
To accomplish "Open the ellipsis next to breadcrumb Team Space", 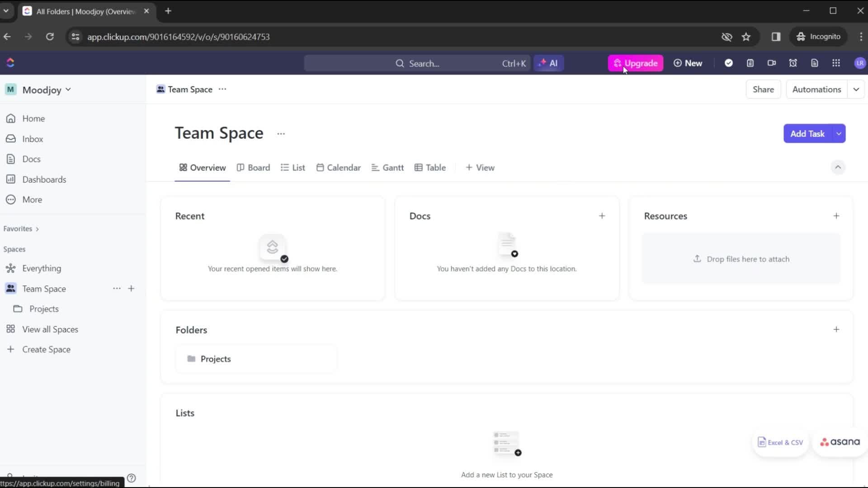I will click(x=222, y=89).
